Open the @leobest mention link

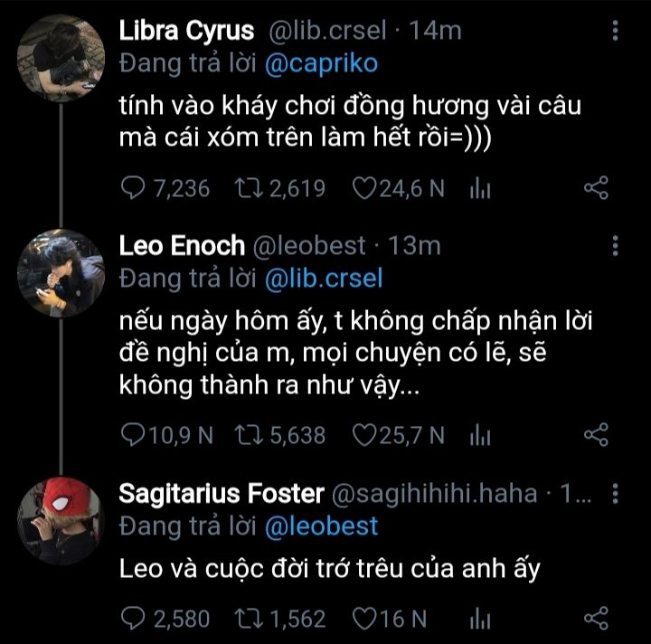pos(322,526)
